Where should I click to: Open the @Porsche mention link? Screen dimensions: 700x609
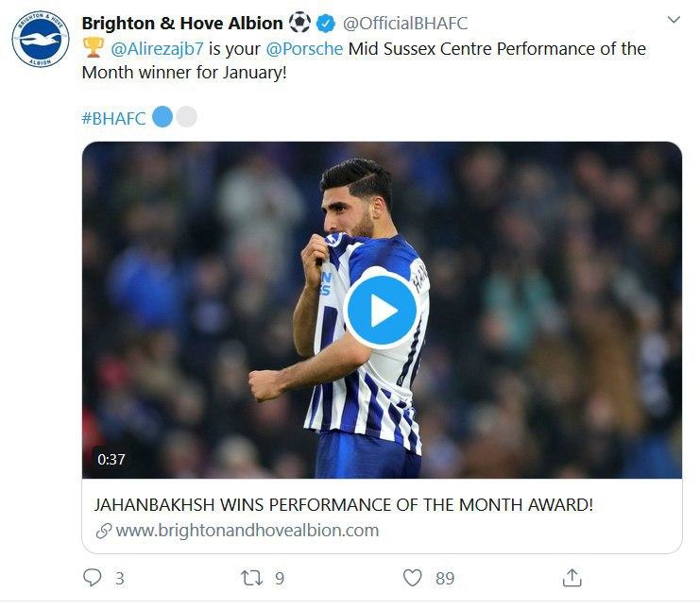[311, 48]
